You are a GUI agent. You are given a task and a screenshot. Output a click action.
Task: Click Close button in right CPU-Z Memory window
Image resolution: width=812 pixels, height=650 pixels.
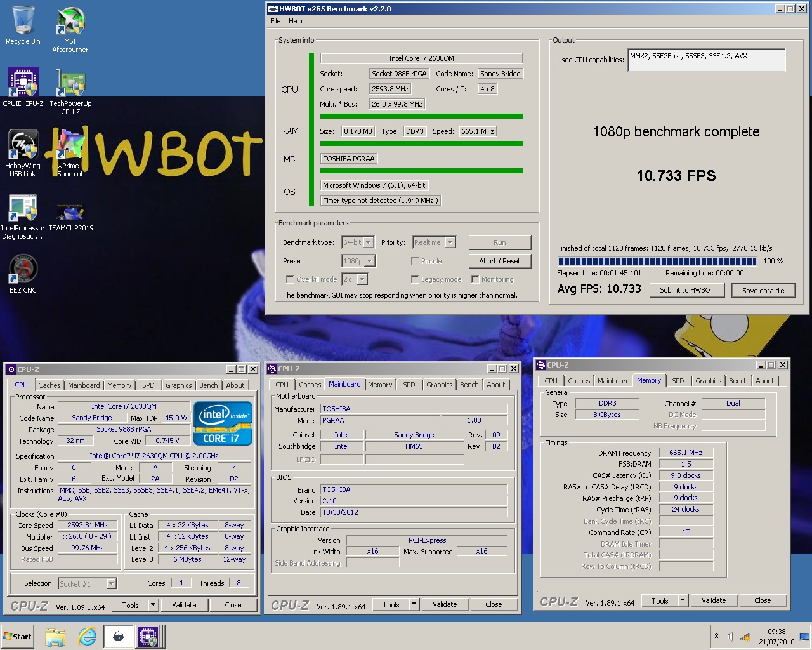click(x=763, y=600)
